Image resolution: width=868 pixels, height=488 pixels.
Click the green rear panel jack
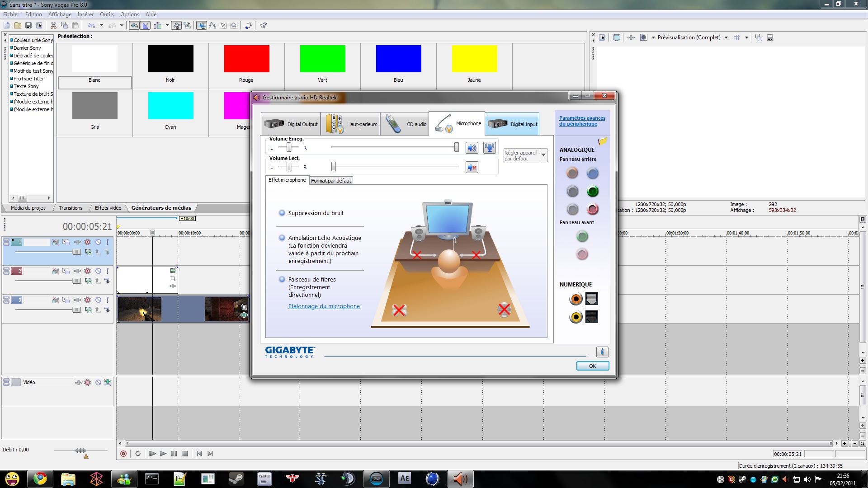coord(593,191)
